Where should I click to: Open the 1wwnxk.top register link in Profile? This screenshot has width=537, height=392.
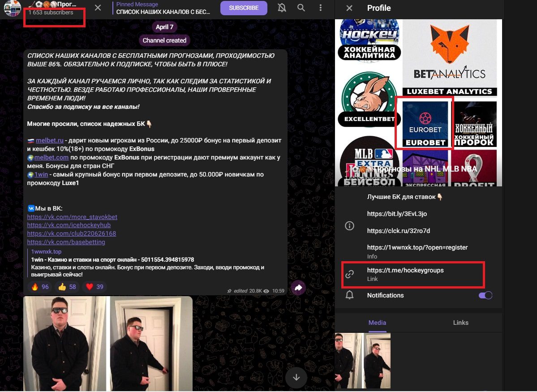click(x=417, y=247)
